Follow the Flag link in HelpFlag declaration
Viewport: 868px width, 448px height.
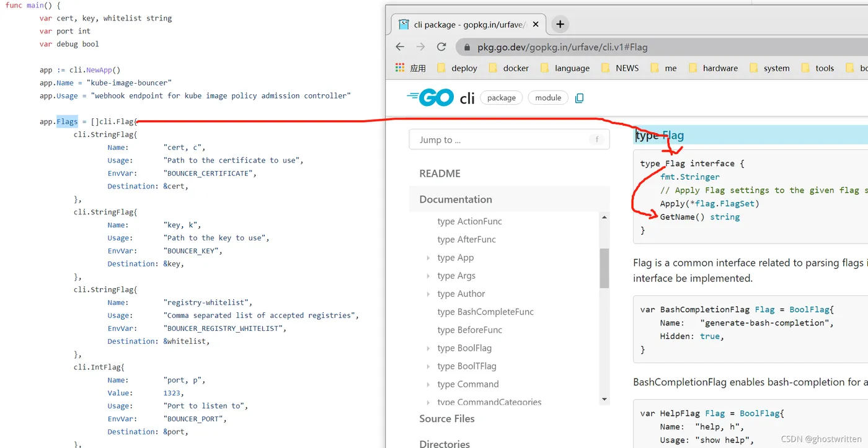point(715,413)
